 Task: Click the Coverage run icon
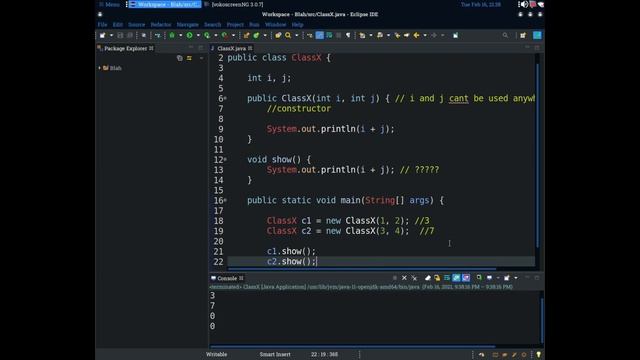point(207,36)
